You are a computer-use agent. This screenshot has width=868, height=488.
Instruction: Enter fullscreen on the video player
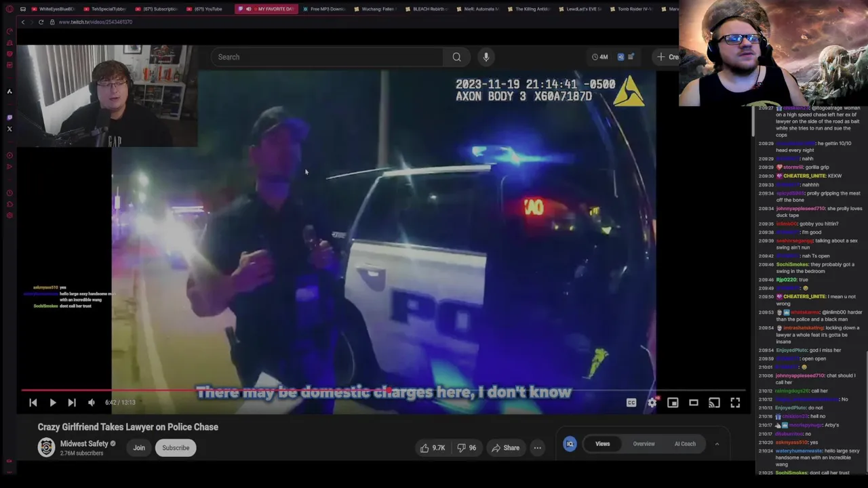(x=735, y=403)
